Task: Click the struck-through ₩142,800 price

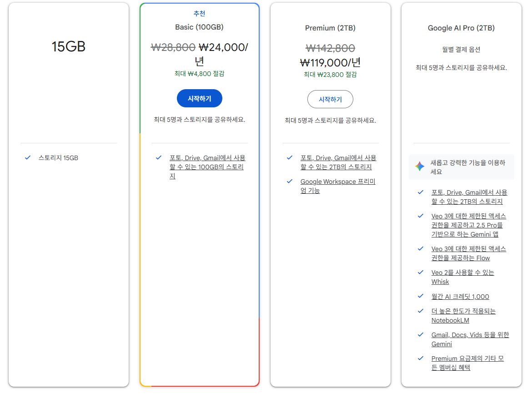Action: point(330,48)
